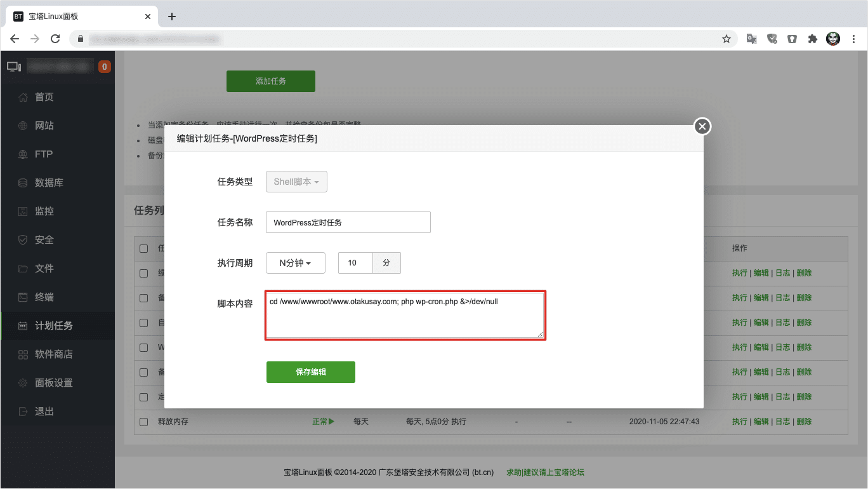Close the 编辑计划任务 dialog with X
Viewport: 868px width, 489px height.
click(702, 126)
